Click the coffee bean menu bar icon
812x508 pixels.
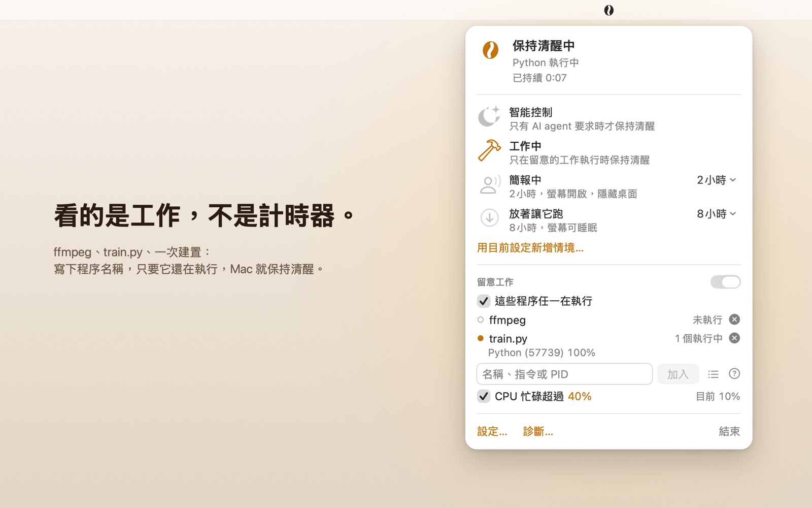pos(608,10)
